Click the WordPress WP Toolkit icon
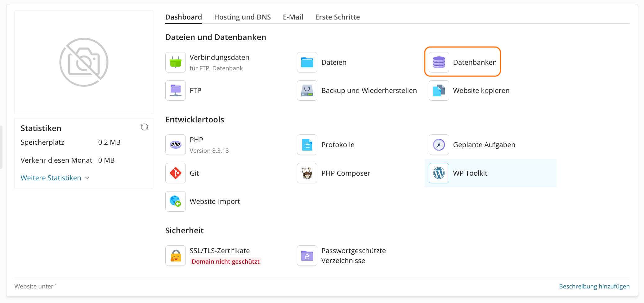 [x=439, y=173]
